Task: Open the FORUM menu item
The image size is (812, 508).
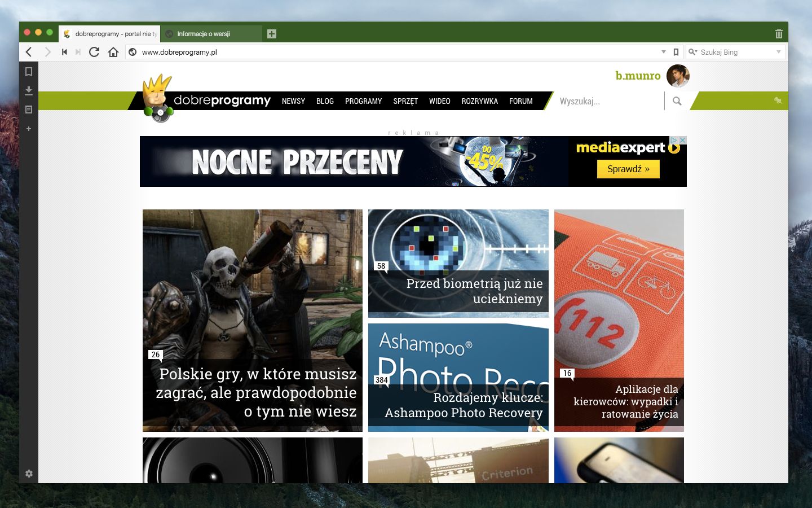Action: (520, 101)
